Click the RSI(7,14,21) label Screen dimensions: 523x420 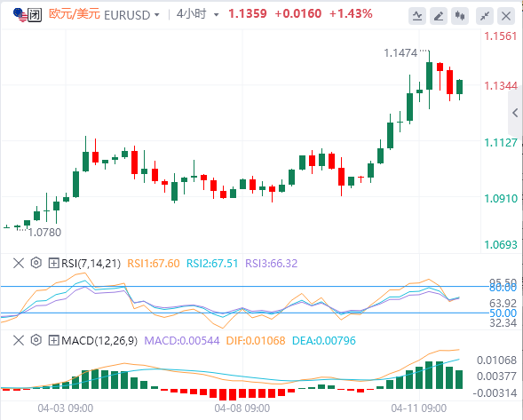(x=91, y=264)
